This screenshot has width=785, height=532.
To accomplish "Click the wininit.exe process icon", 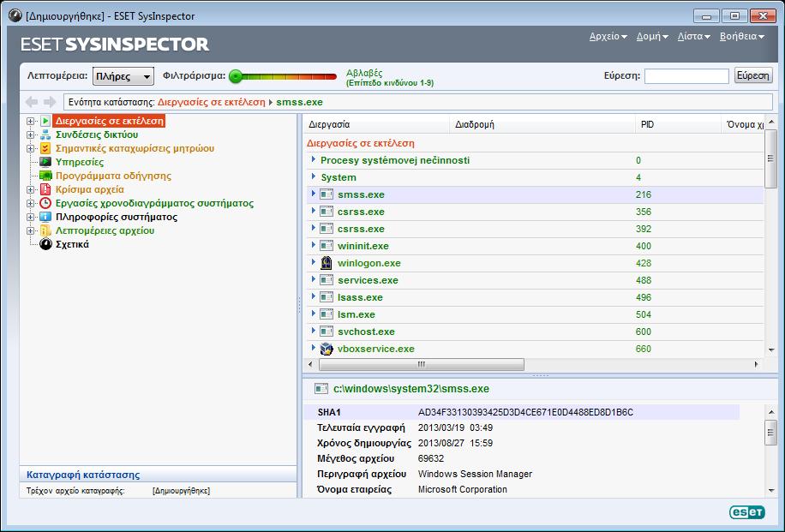I will coord(327,246).
